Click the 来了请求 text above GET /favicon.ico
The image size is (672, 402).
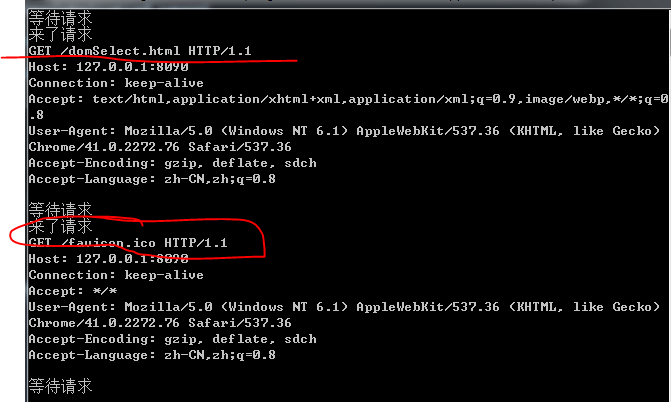60,226
